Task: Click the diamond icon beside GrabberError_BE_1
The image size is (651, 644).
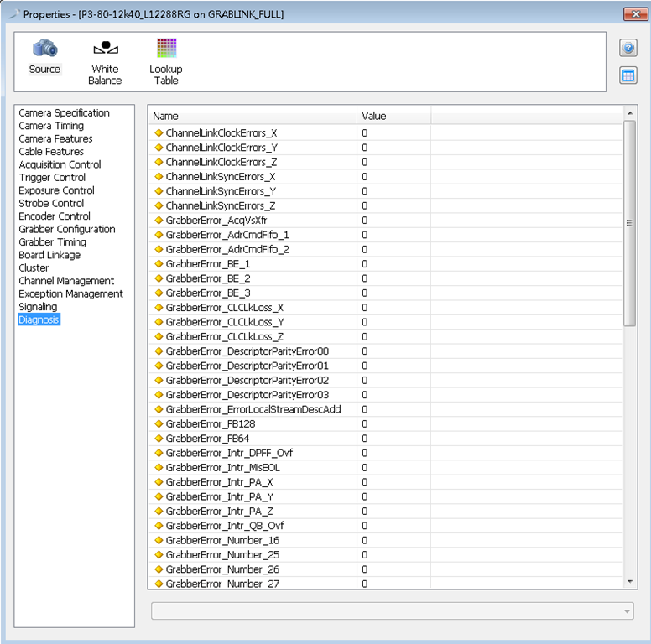Action: 159,263
